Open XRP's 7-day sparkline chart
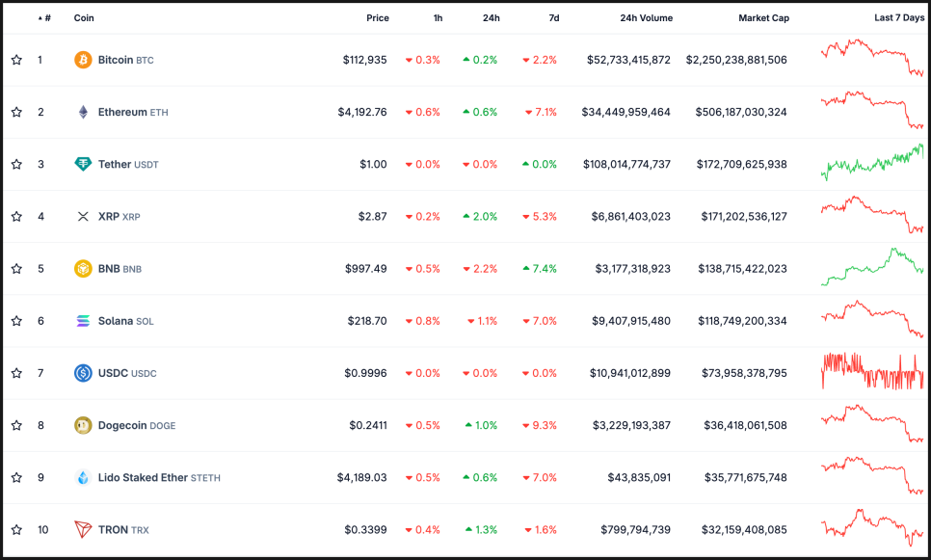This screenshot has height=560, width=931. [872, 214]
